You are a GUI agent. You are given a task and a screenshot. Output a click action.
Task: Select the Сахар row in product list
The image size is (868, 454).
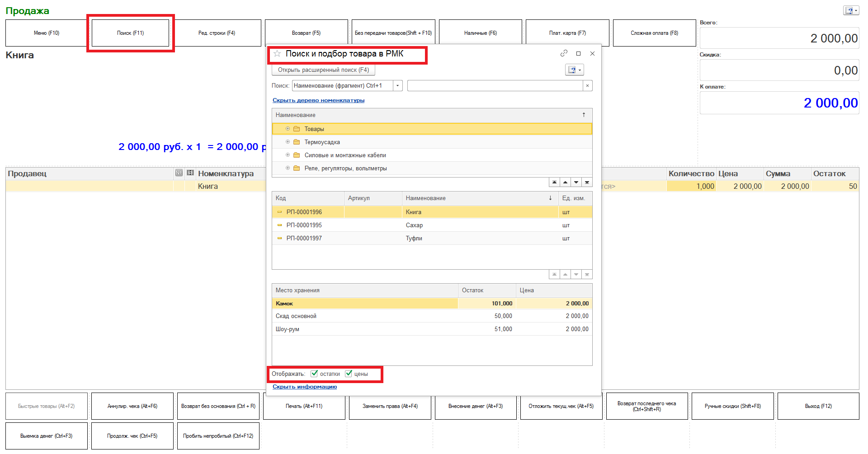tap(414, 225)
